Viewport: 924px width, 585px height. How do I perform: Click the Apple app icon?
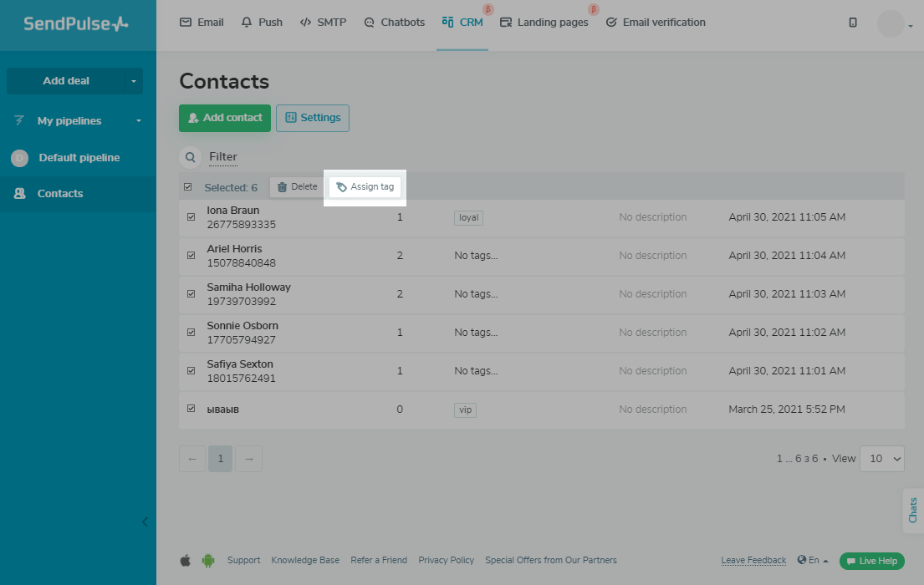click(185, 560)
